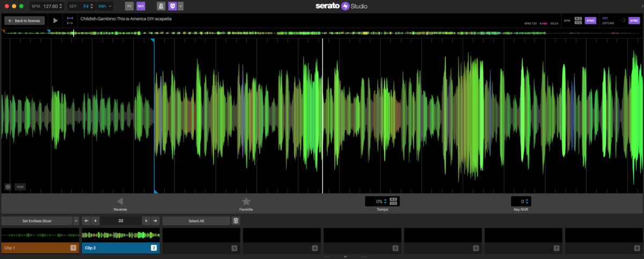
Task: Adjust the Tempo percentage stepper arrows
Action: pos(386,202)
